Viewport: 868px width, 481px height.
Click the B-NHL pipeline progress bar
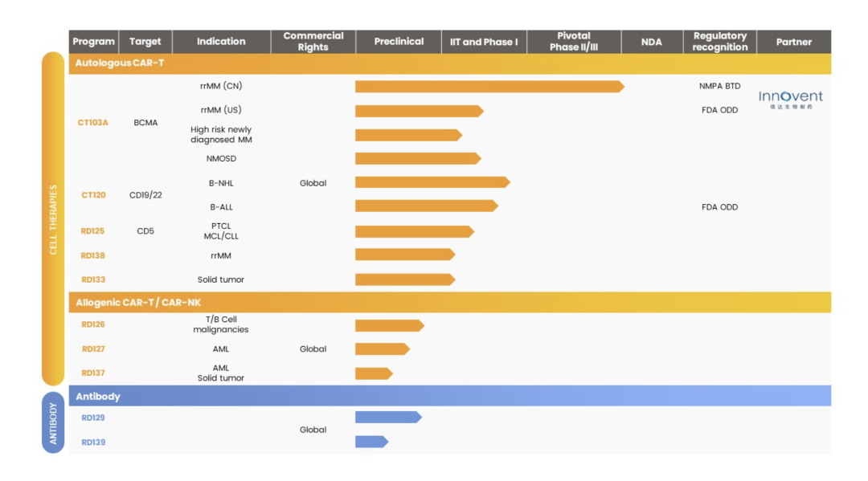(432, 182)
